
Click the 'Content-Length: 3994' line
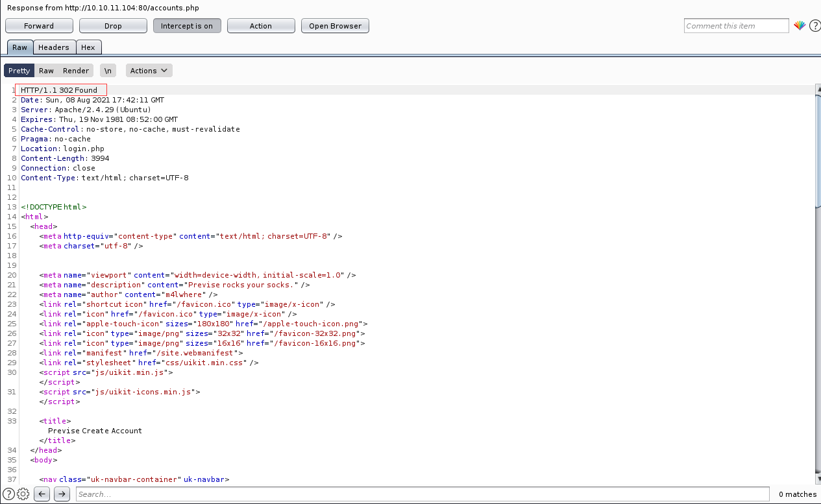pos(65,158)
